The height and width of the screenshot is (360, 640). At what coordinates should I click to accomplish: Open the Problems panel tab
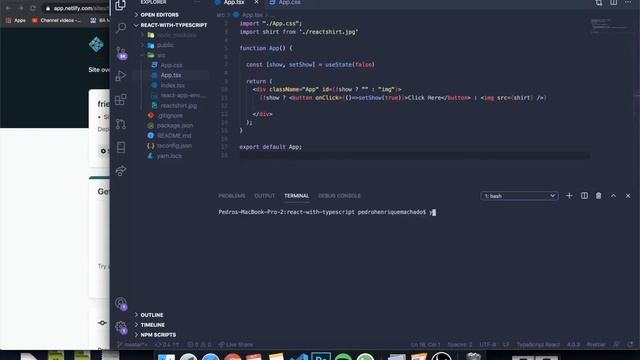tap(231, 196)
